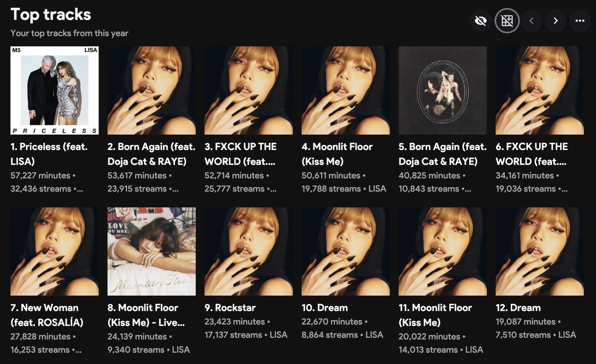596x364 pixels.
Task: Click New Woman (feat. ROSALÍA) title
Action: pyautogui.click(x=46, y=315)
